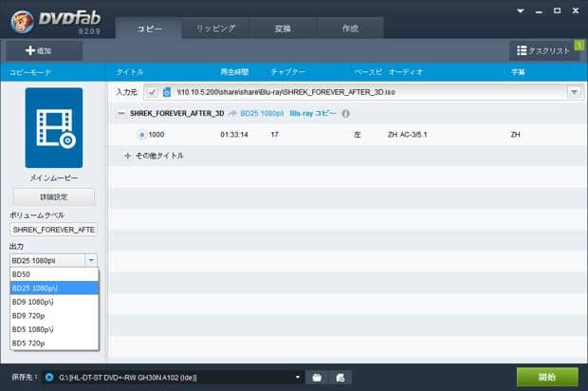The image size is (588, 391).
Task: Switch to the Convert tab
Action: (283, 28)
